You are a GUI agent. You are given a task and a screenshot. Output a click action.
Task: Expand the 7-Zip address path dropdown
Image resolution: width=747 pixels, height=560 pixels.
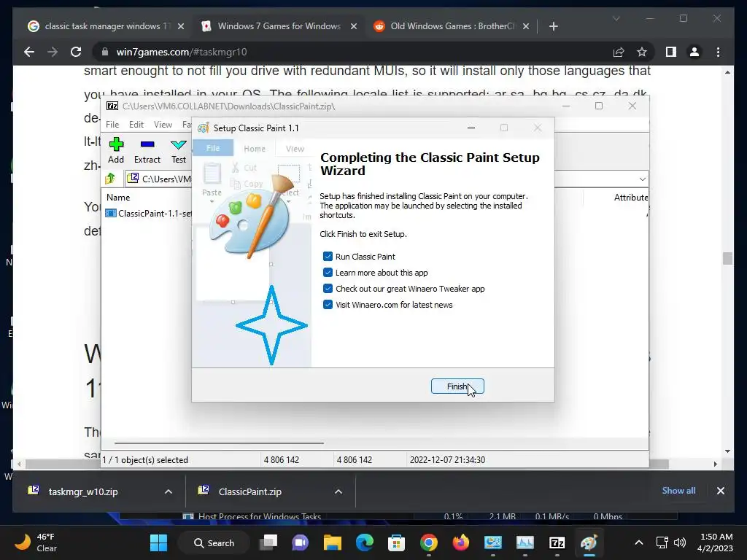coord(642,179)
